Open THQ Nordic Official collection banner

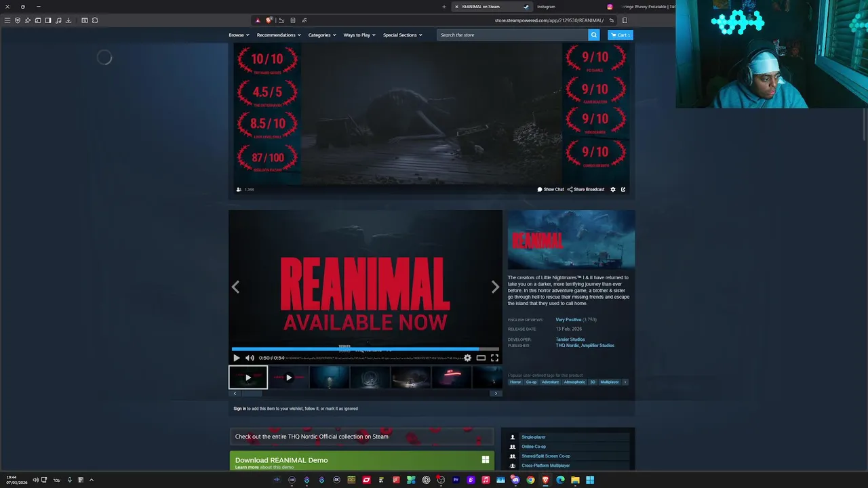362,436
